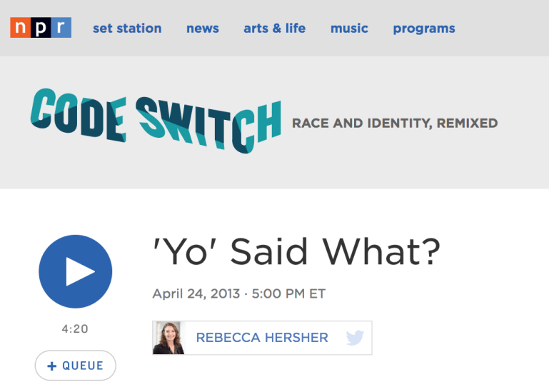The width and height of the screenshot is (549, 392).
Task: Open the arts & life menu
Action: pos(274,29)
